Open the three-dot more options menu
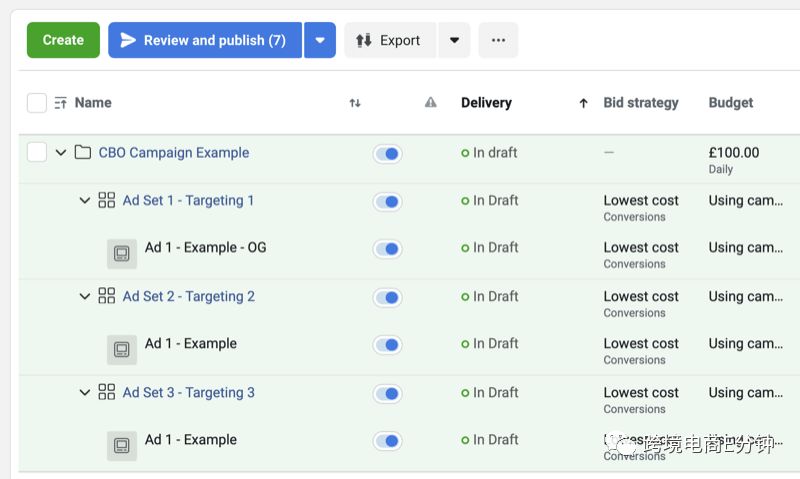Screen dimensions: 800x479 click(x=498, y=40)
